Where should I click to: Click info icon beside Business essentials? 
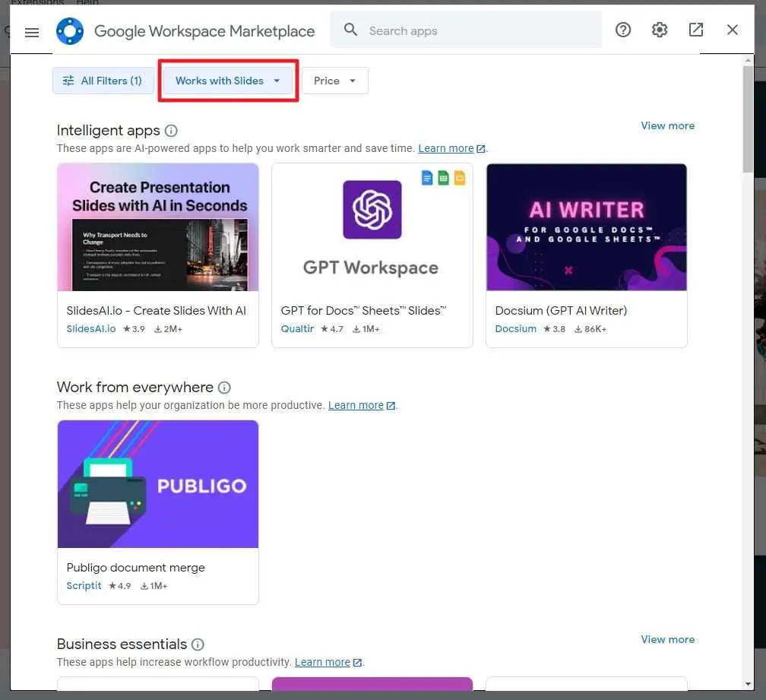tap(198, 645)
